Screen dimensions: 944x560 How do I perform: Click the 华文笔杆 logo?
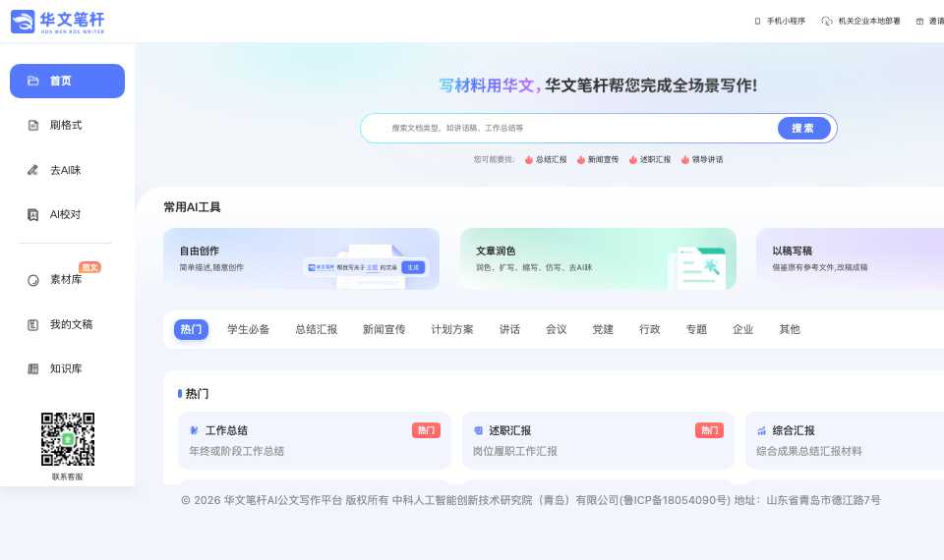tap(58, 22)
